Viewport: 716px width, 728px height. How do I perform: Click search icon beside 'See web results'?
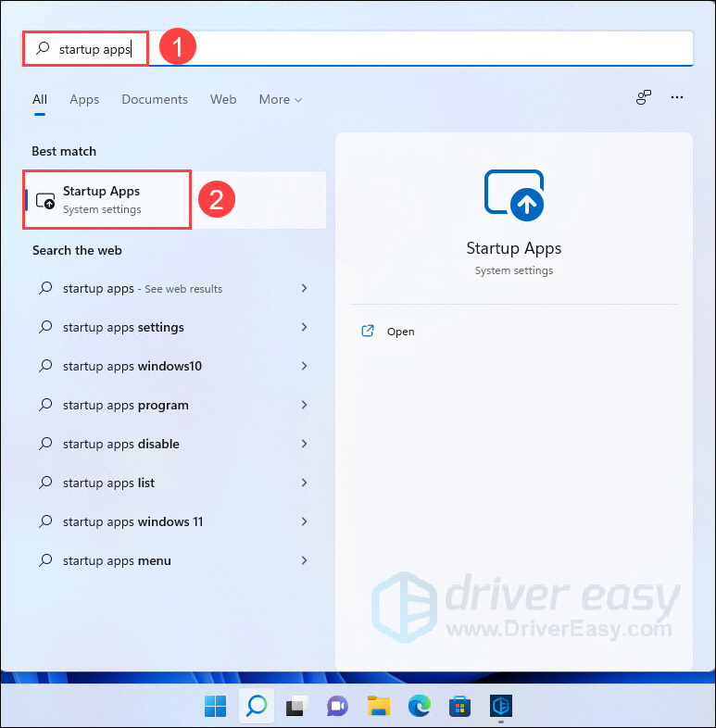point(45,288)
